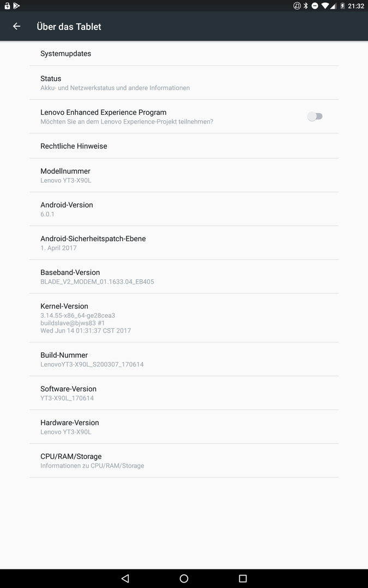Open CPU/RAM/Storage information

[184, 461]
